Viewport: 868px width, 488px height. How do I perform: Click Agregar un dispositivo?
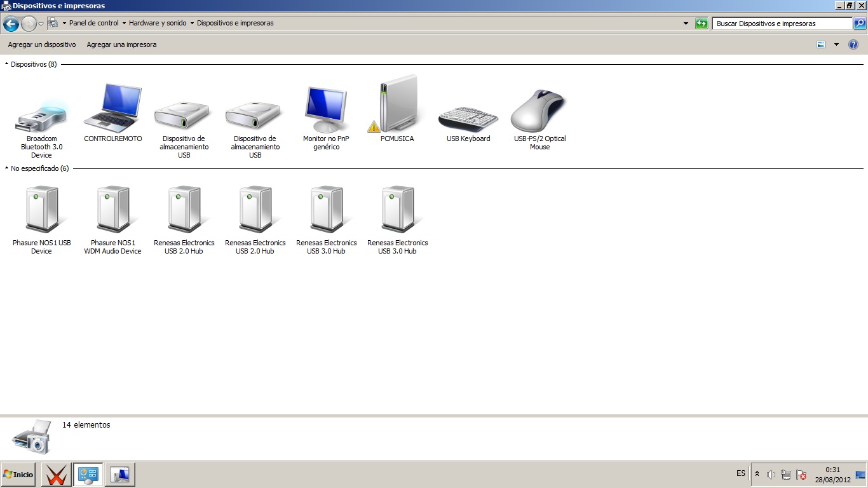pos(42,44)
